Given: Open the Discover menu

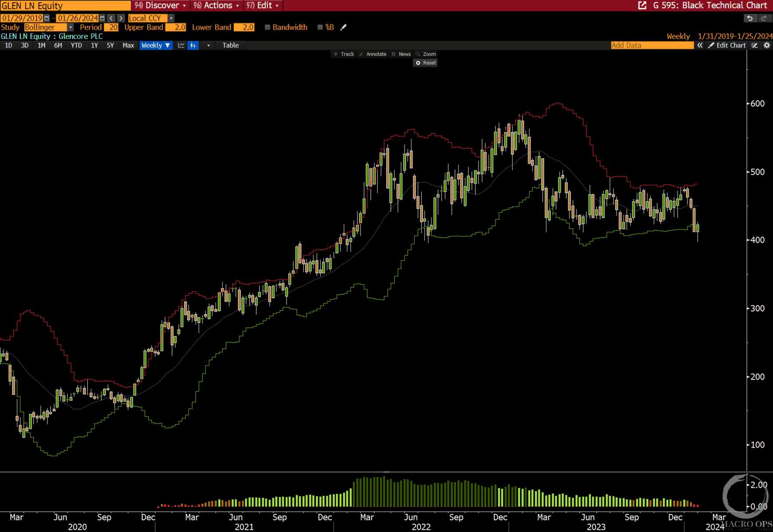Looking at the screenshot, I should coord(161,5).
